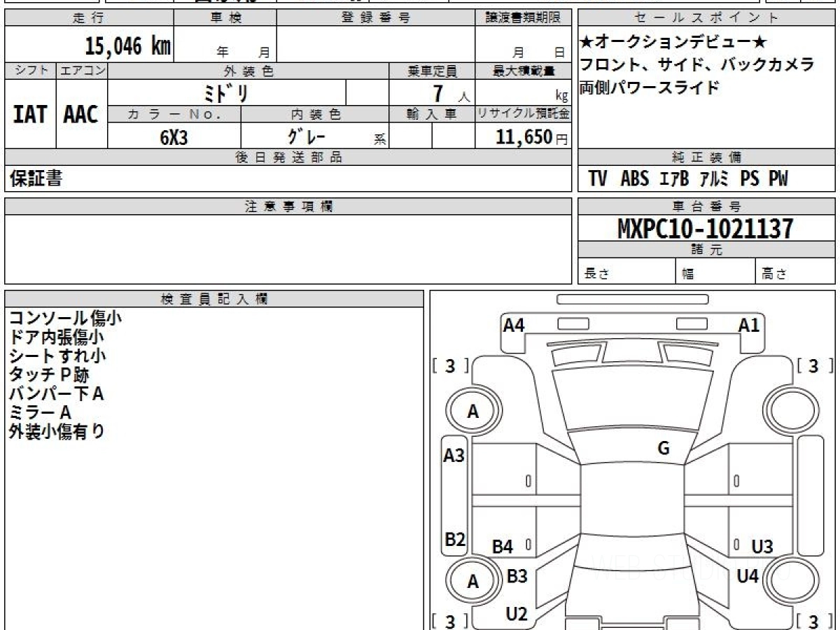Viewport: 840px width, 630px height.
Task: Click the エアB equipment entry
Action: [x=675, y=178]
